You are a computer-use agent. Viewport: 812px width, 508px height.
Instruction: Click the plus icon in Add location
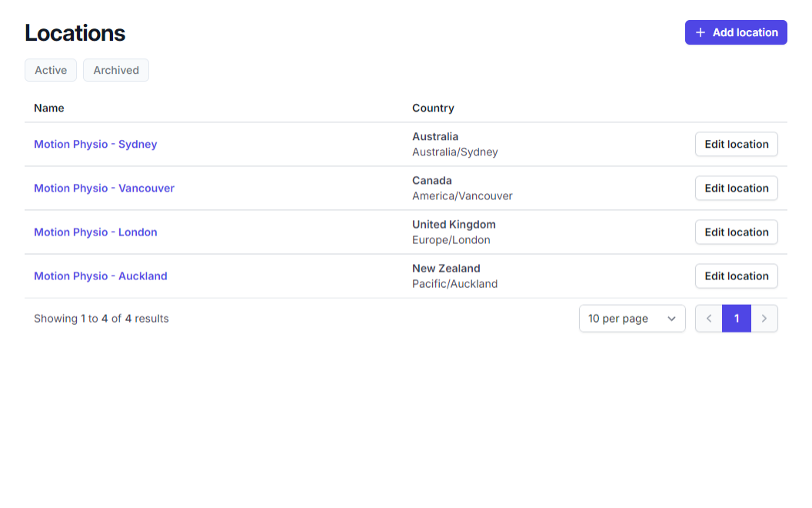(x=700, y=32)
